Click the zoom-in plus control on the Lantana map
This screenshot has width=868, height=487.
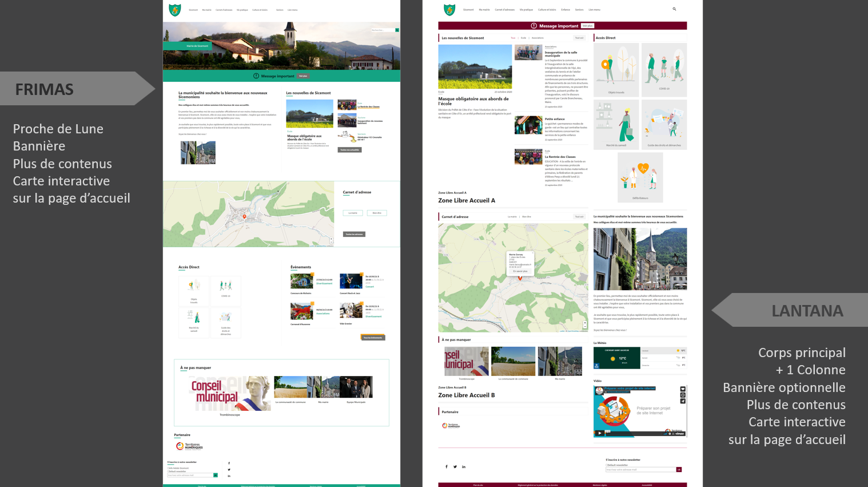pyautogui.click(x=585, y=323)
